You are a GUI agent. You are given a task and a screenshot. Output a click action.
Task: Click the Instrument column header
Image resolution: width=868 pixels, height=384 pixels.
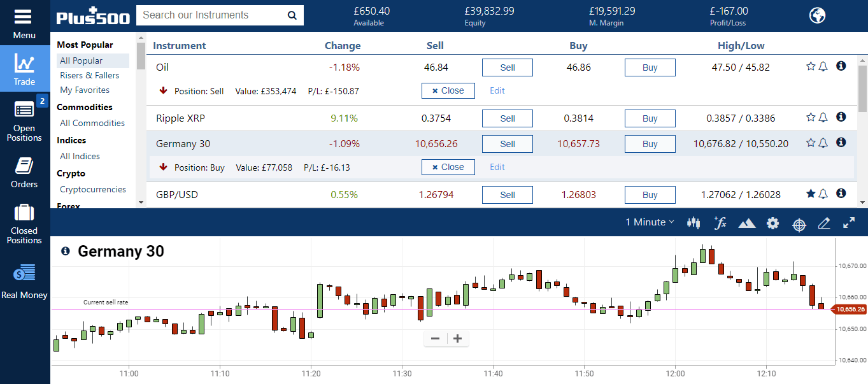click(x=180, y=46)
